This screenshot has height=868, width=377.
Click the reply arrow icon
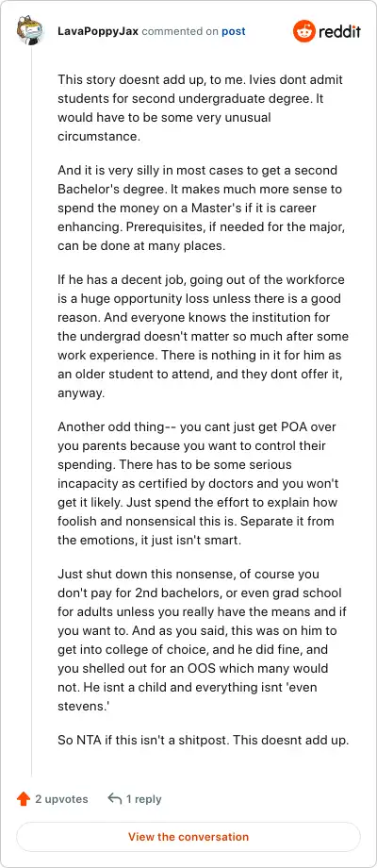click(x=114, y=799)
